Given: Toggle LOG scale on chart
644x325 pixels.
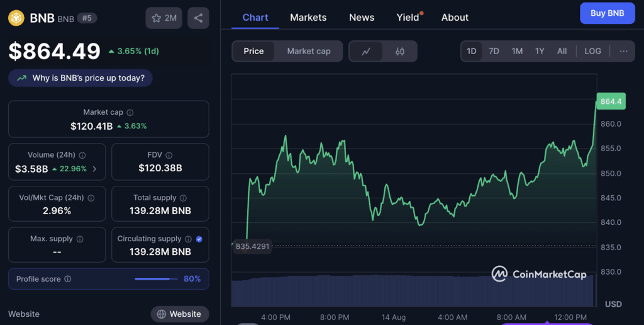Looking at the screenshot, I should (x=592, y=51).
